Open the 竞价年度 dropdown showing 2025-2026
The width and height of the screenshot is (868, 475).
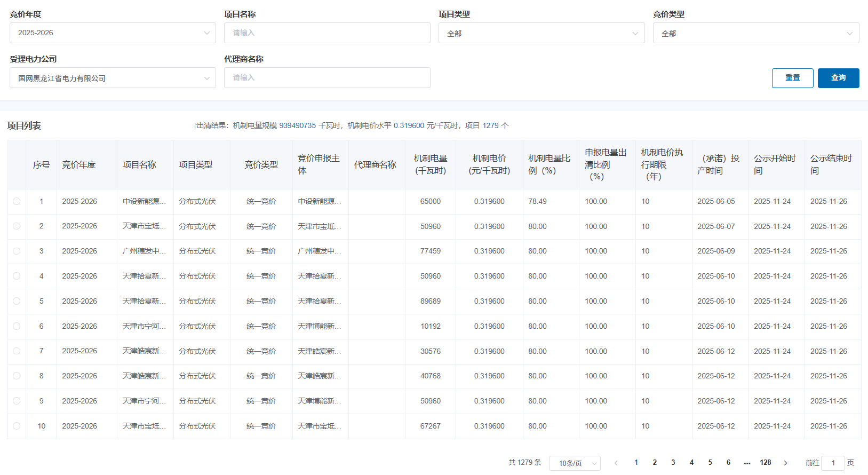coord(113,33)
